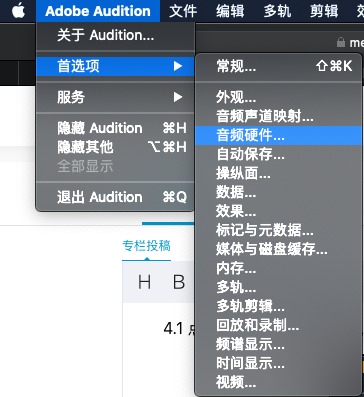Open 操纵面... preferences
Screen dimensions: 364x397
[x=278, y=173]
